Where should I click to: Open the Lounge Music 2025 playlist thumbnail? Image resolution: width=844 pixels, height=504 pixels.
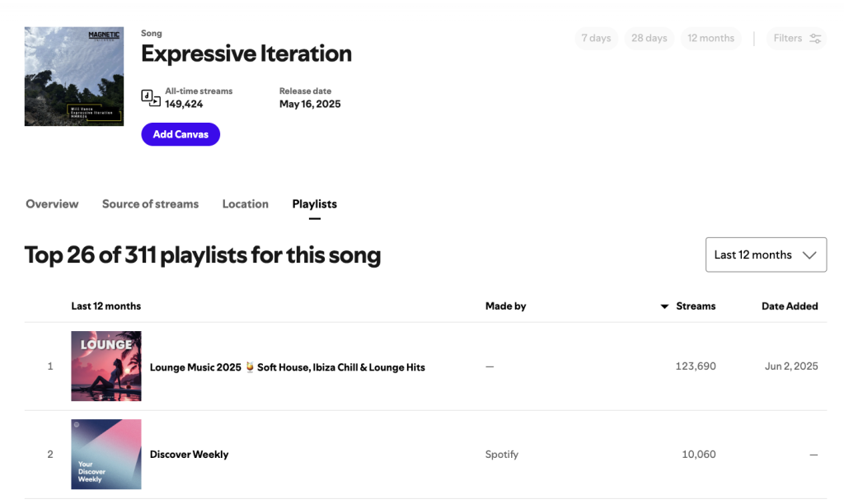[106, 366]
